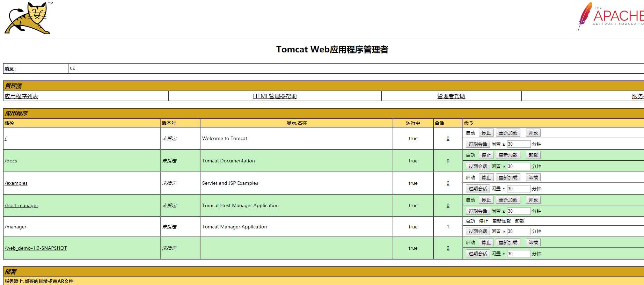Click the 部署 section header
644x285 pixels.
pos(10,272)
